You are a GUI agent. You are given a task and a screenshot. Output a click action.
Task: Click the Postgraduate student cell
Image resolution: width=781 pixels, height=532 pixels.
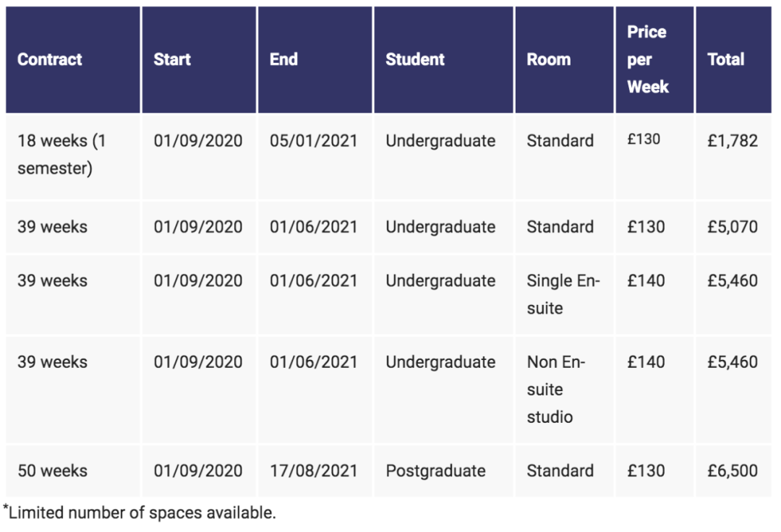(x=435, y=471)
